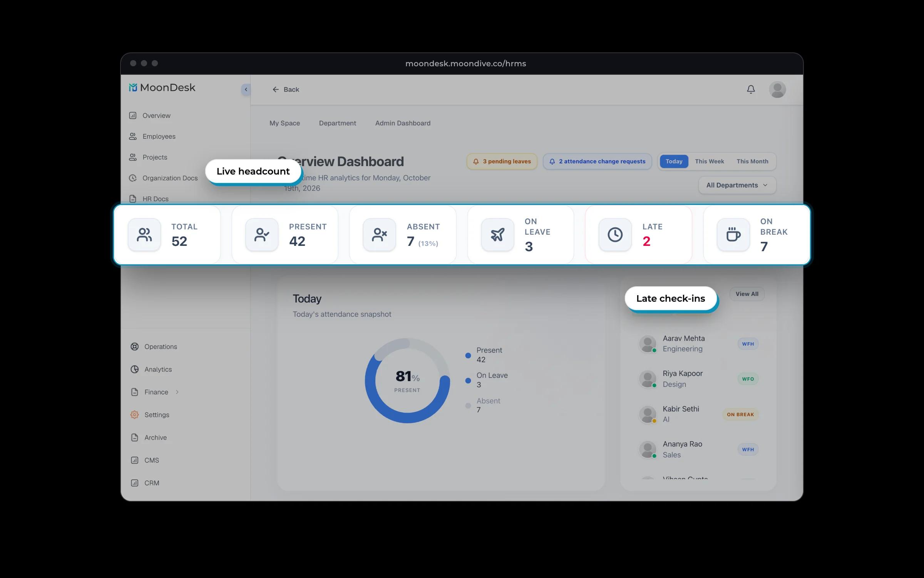Expand the Finance submenu chevron
The image size is (924, 578).
coord(177,392)
